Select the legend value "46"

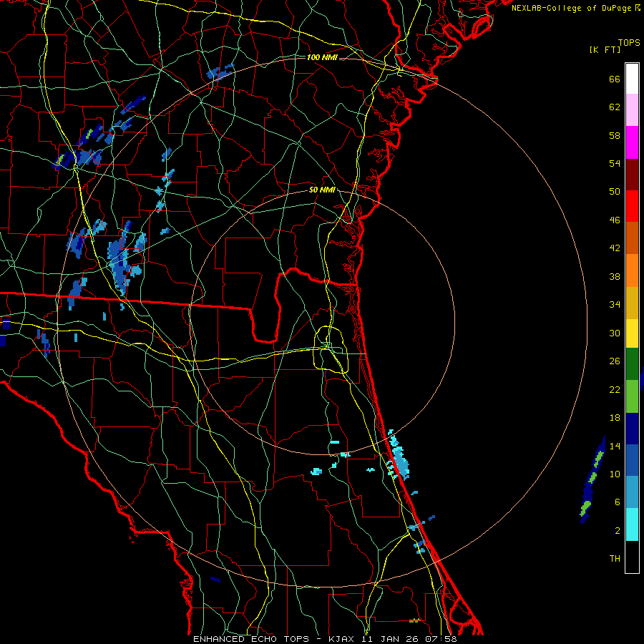(615, 220)
